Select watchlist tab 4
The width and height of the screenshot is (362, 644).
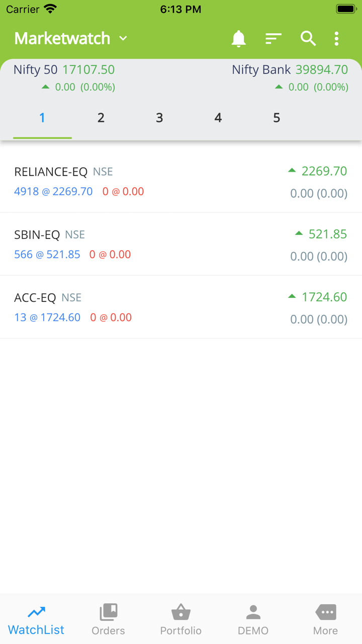[x=218, y=118]
